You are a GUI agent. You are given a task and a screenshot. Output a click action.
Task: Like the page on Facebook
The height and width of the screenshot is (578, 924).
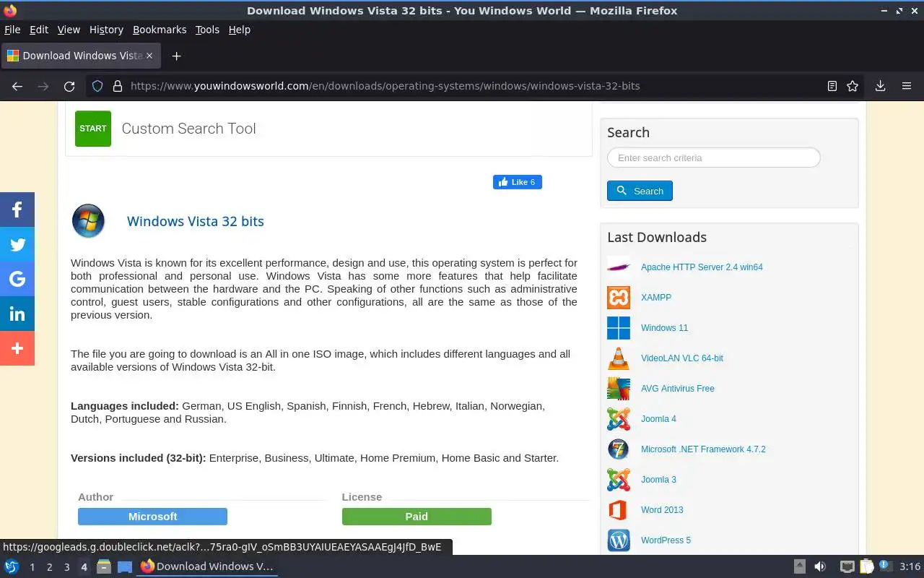click(x=518, y=182)
